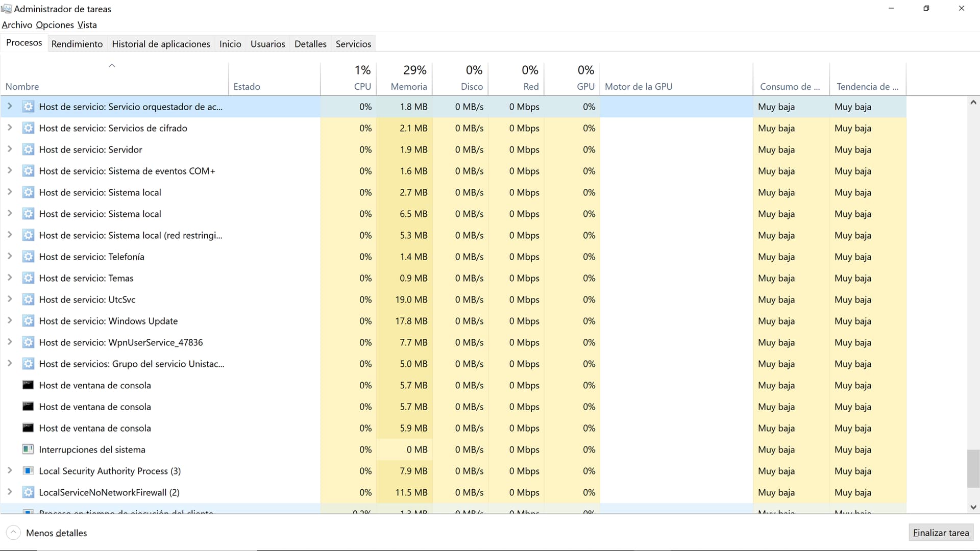Click gear icon of Sistema local (red restringi... row
The image size is (980, 551).
click(28, 235)
